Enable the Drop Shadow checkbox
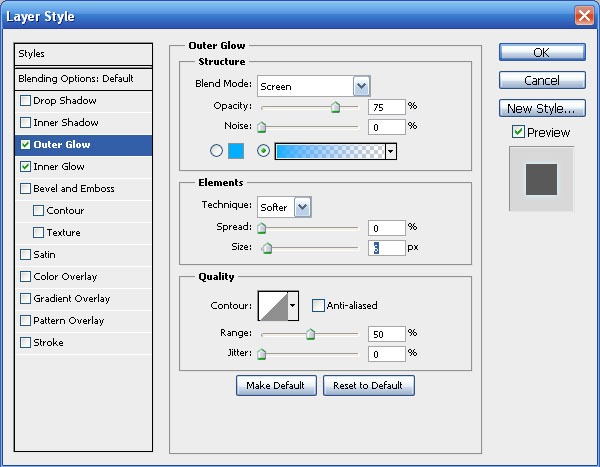The width and height of the screenshot is (600, 467). pyautogui.click(x=25, y=101)
